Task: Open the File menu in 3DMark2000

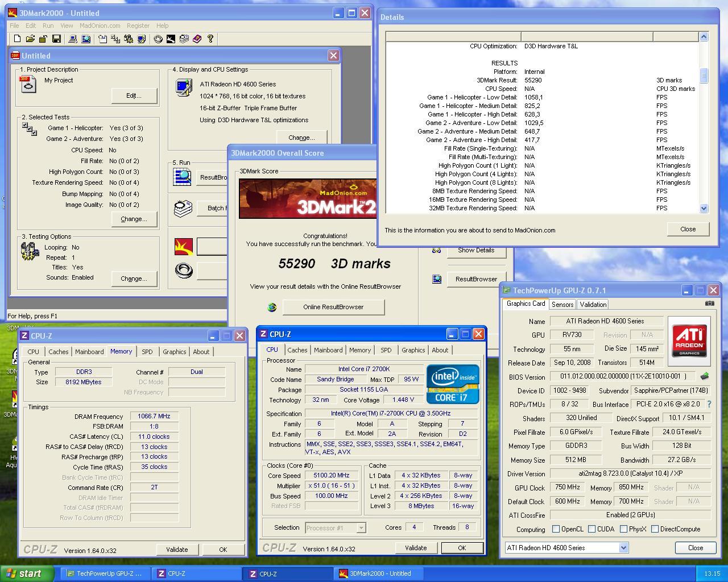Action: coord(14,26)
